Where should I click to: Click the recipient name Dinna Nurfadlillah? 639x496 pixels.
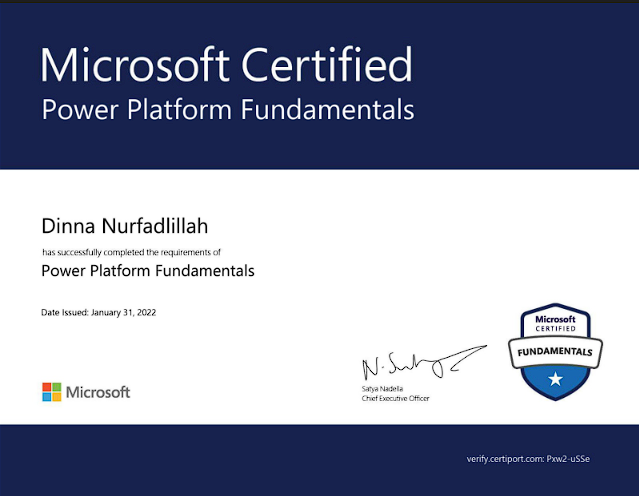(125, 226)
